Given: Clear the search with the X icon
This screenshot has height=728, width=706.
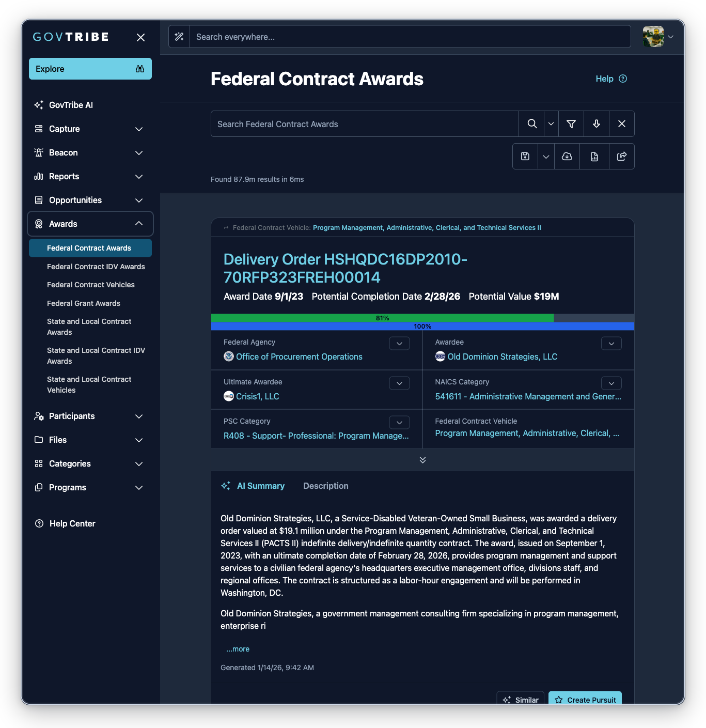Looking at the screenshot, I should pos(622,124).
